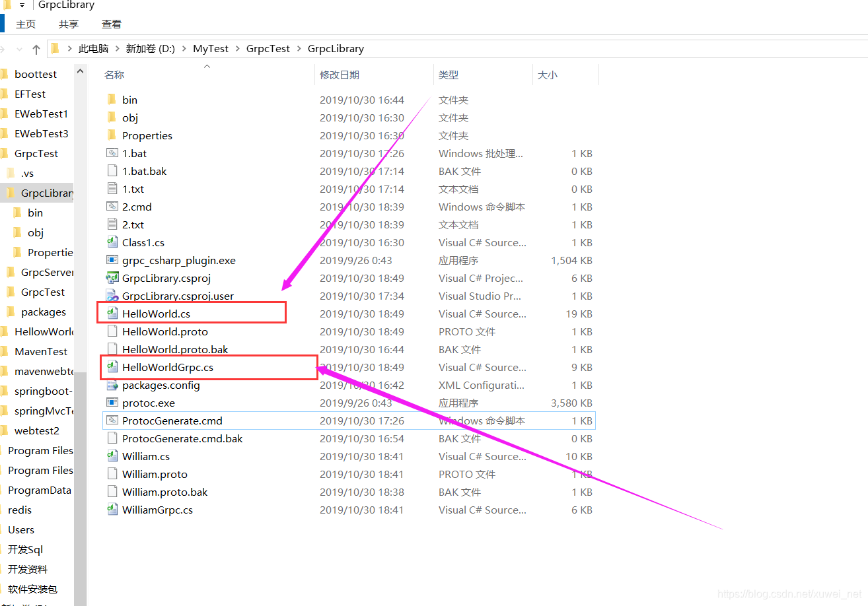Open ProgramData in the navigation tree
This screenshot has width=868, height=606.
39,490
